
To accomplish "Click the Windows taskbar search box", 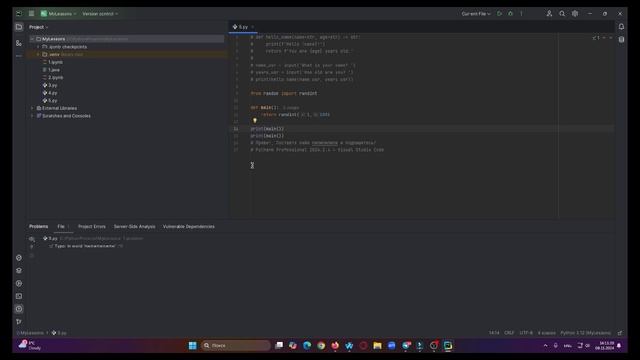I will tap(236, 346).
